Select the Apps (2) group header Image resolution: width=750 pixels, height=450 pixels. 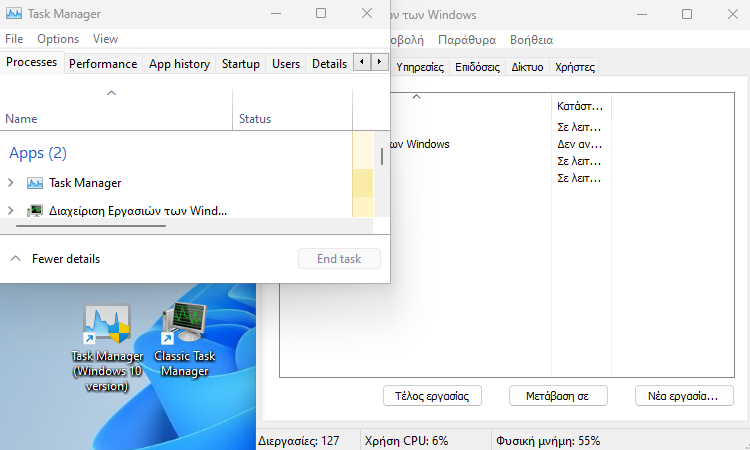pos(38,153)
